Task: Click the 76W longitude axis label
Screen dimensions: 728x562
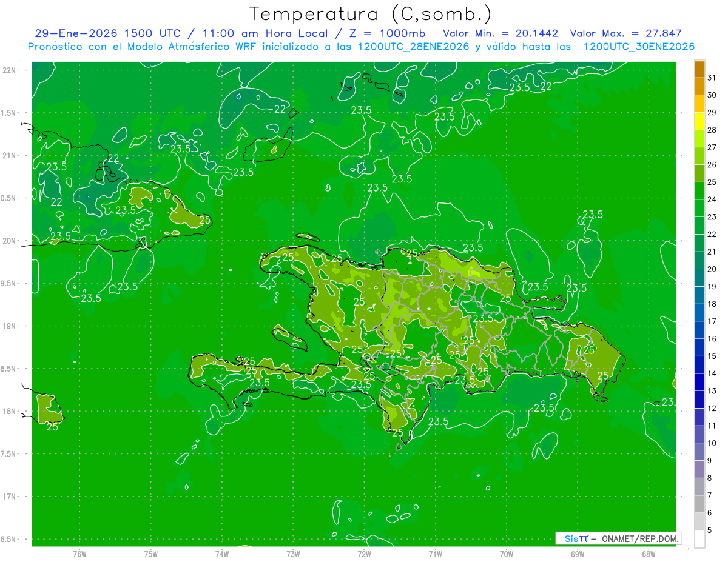Action: point(79,554)
